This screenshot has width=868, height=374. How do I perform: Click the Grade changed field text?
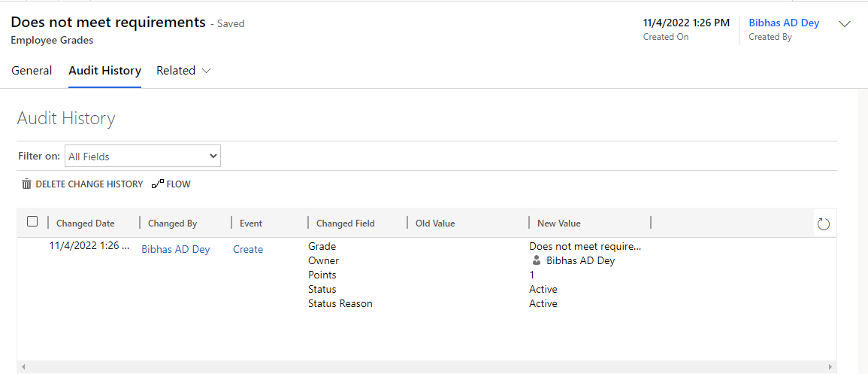click(x=322, y=246)
